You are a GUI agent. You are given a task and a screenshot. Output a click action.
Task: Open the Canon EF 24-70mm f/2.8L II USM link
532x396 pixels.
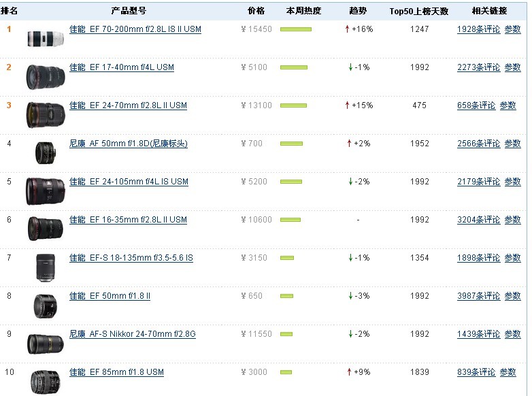click(x=128, y=105)
